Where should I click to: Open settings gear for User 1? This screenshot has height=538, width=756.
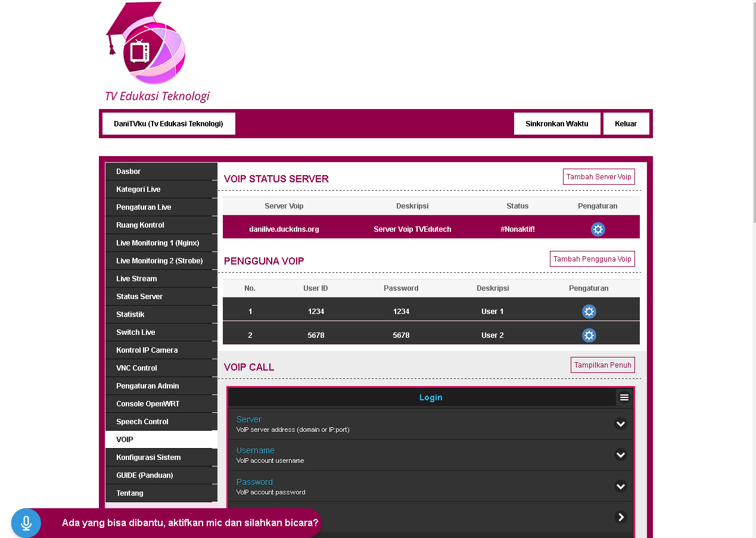[x=589, y=312]
